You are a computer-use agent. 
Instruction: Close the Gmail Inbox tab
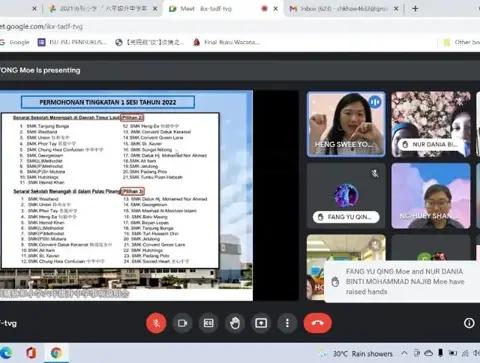[396, 9]
